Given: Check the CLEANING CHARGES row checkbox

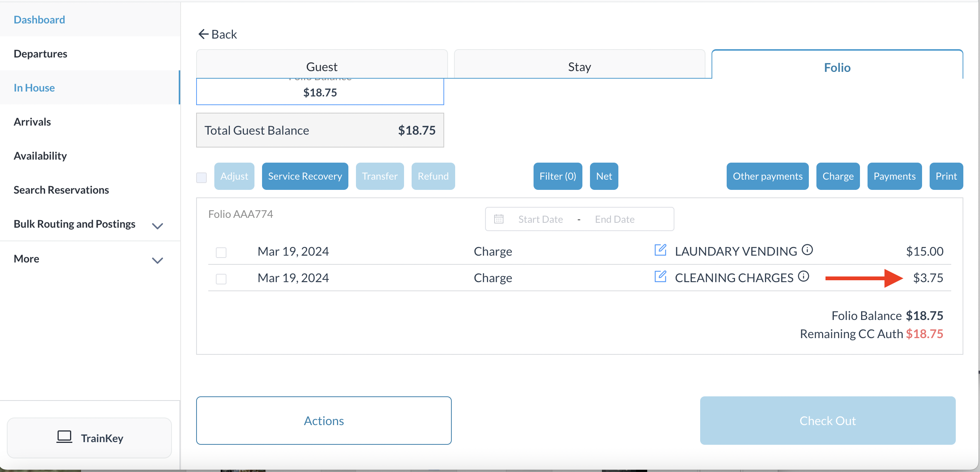Looking at the screenshot, I should 221,279.
